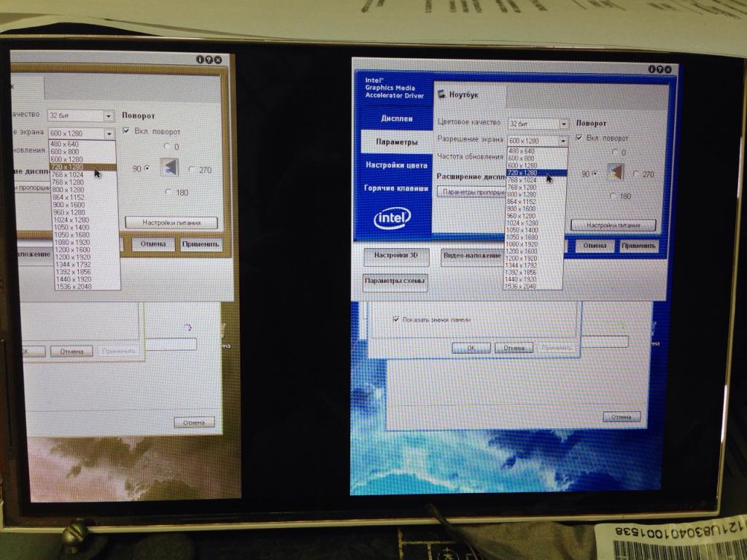Select rotation 90 radio in the brown-tinted window
The width and height of the screenshot is (747, 560).
pyautogui.click(x=147, y=168)
